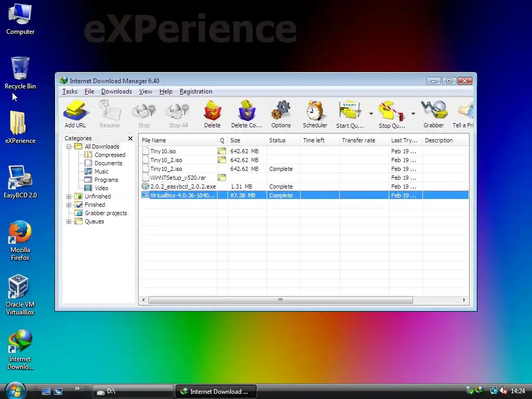Sort by Transfer rate column header

(364, 140)
